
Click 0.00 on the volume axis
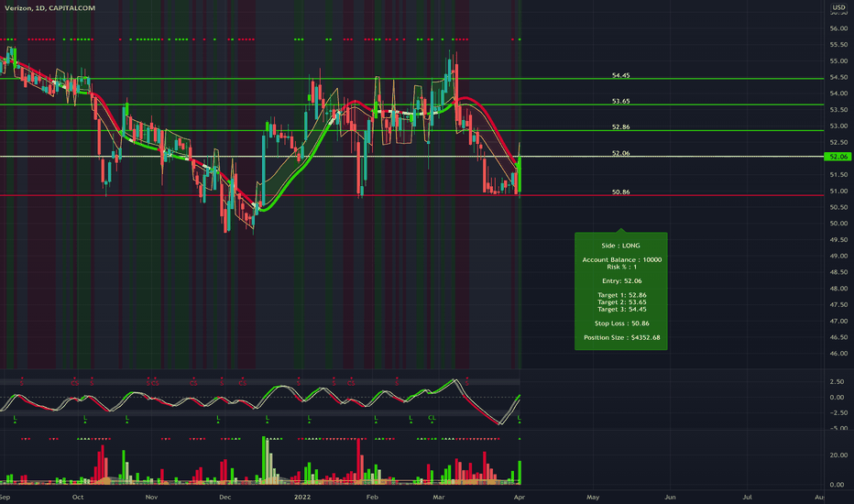[838, 485]
